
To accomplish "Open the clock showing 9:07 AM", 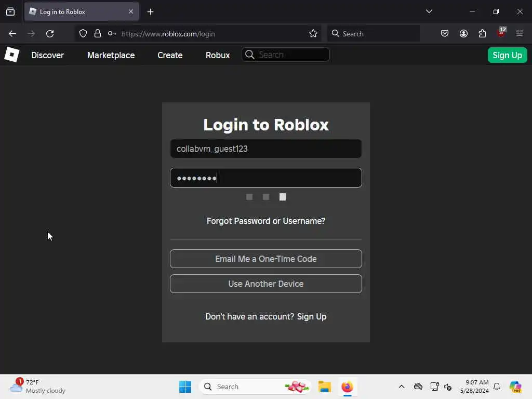I will click(474, 387).
